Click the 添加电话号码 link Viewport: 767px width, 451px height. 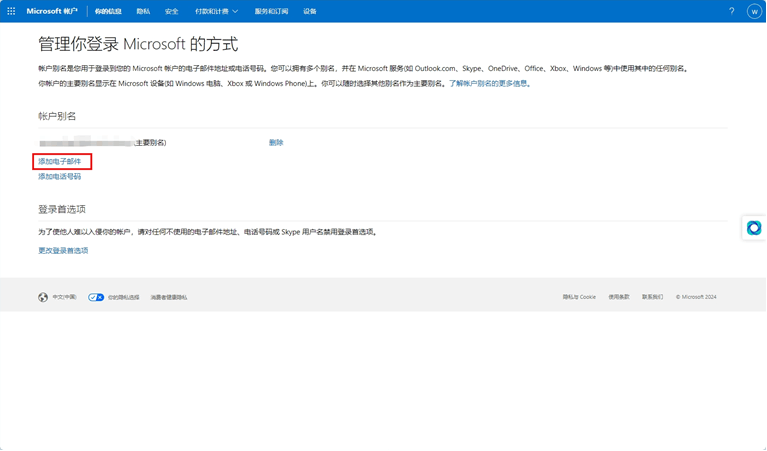point(60,176)
